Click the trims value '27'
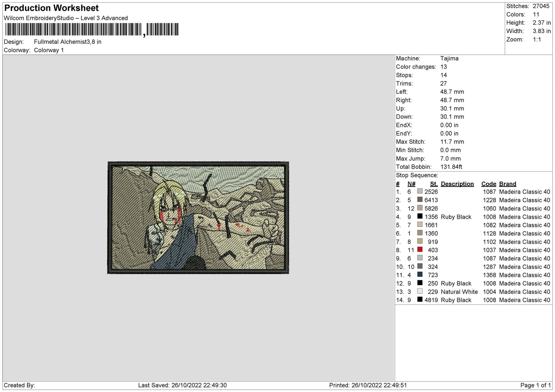Image resolution: width=555 pixels, height=392 pixels. pos(444,83)
